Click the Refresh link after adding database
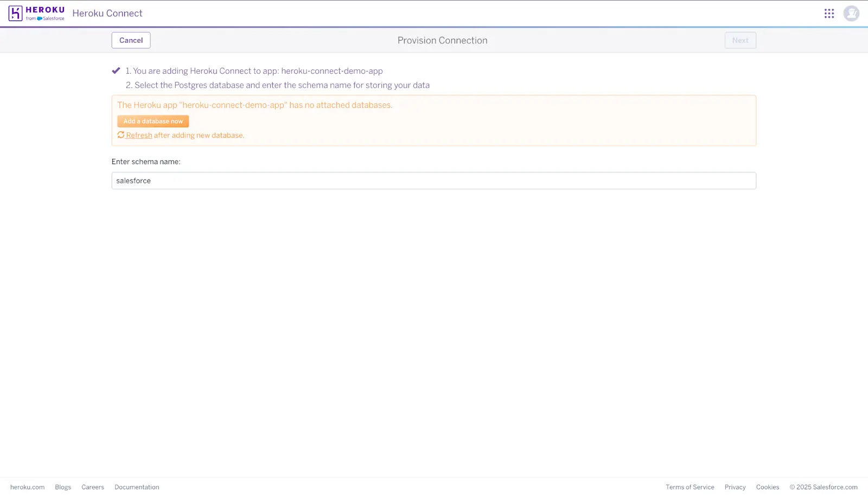This screenshot has height=497, width=868. pos(139,135)
